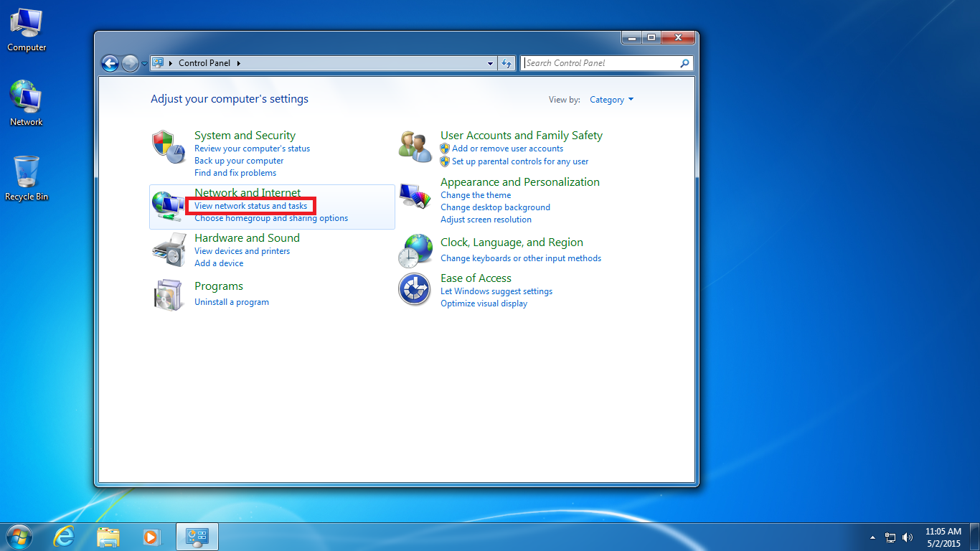Image resolution: width=980 pixels, height=551 pixels.
Task: Open Review your computer's status
Action: pyautogui.click(x=252, y=149)
